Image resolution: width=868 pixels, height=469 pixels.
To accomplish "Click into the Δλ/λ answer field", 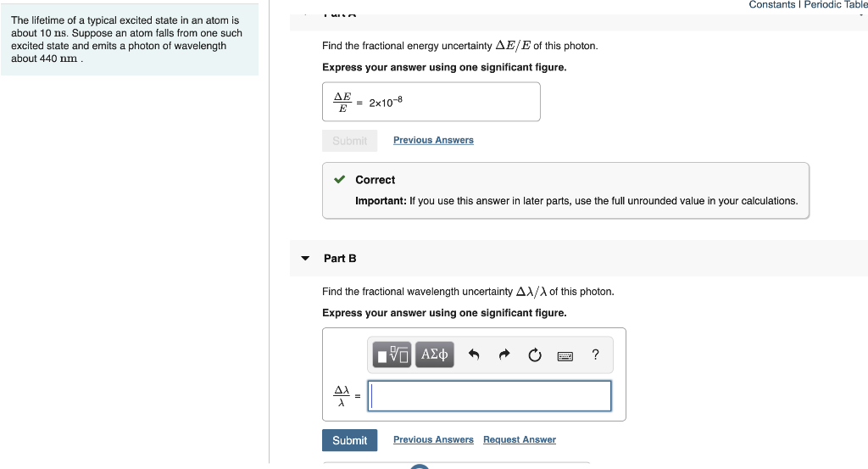I will pos(490,396).
